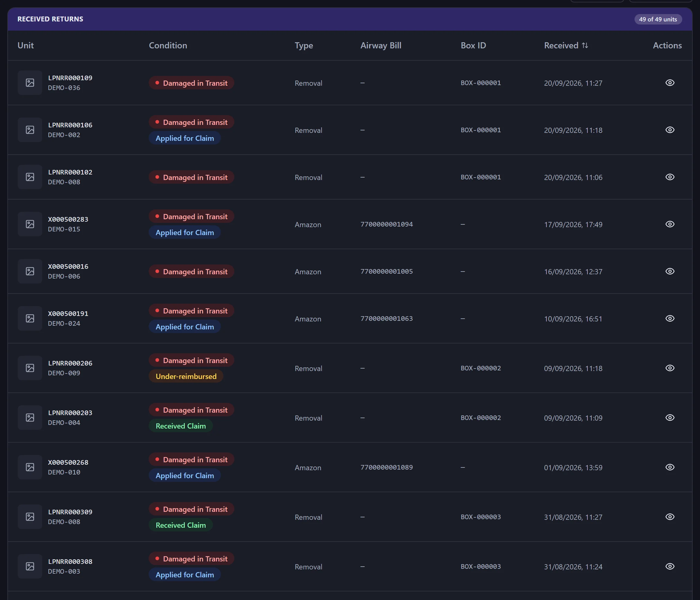Click Applied for Claim badge on LPNRR000106
This screenshot has width=700, height=600.
click(x=185, y=138)
